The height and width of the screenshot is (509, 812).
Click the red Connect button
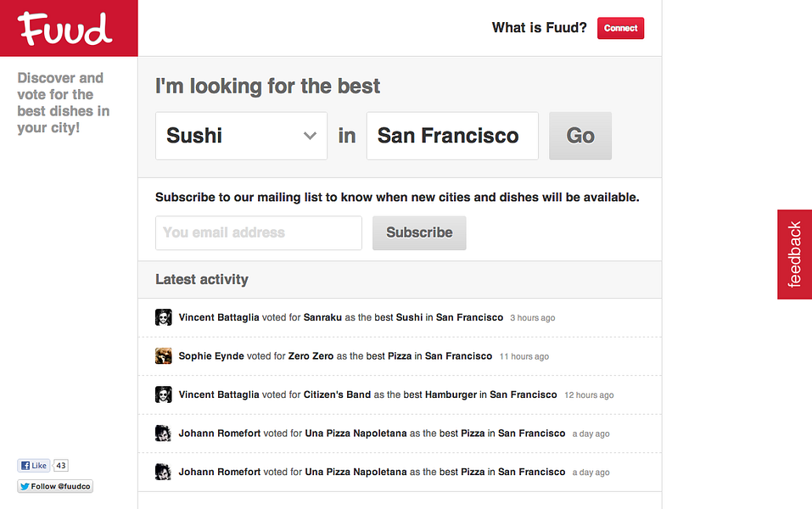tap(620, 28)
